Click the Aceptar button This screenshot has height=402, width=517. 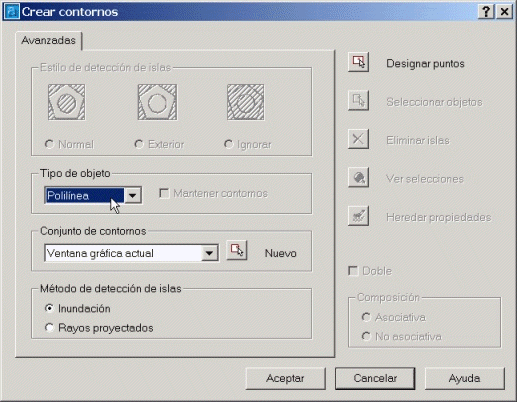[285, 378]
